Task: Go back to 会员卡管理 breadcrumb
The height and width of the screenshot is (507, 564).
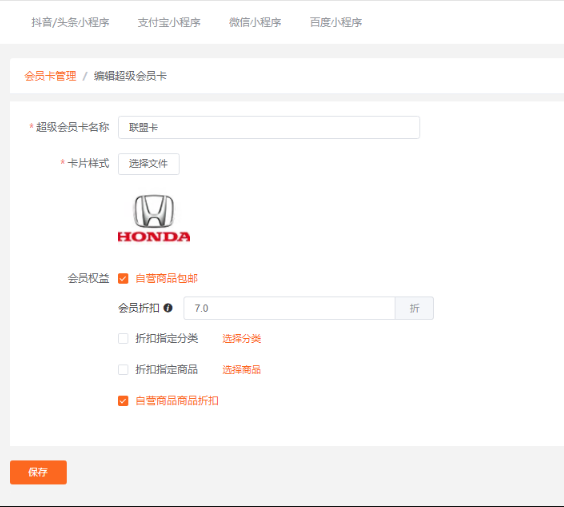Action: [x=50, y=76]
